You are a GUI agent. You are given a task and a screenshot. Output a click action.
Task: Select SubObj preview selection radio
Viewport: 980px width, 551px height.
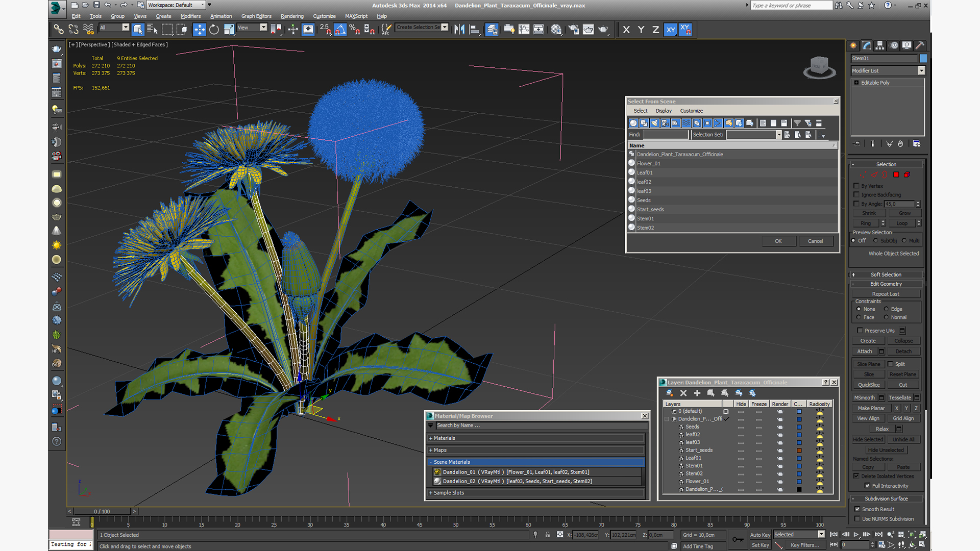[x=876, y=241]
